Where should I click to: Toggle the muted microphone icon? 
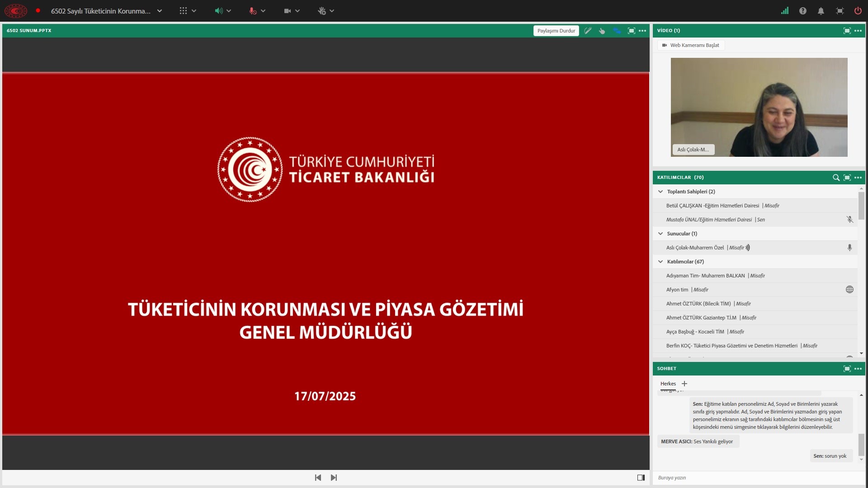(x=253, y=11)
